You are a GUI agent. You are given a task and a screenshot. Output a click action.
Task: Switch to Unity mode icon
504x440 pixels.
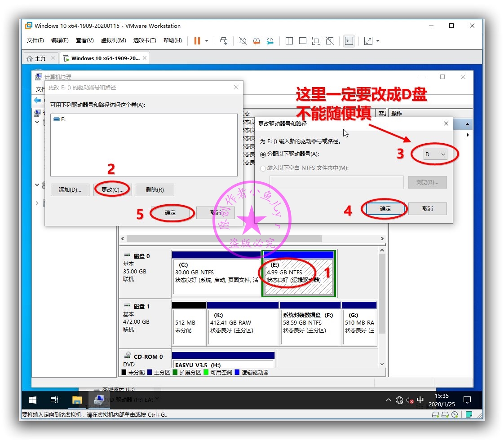[330, 41]
